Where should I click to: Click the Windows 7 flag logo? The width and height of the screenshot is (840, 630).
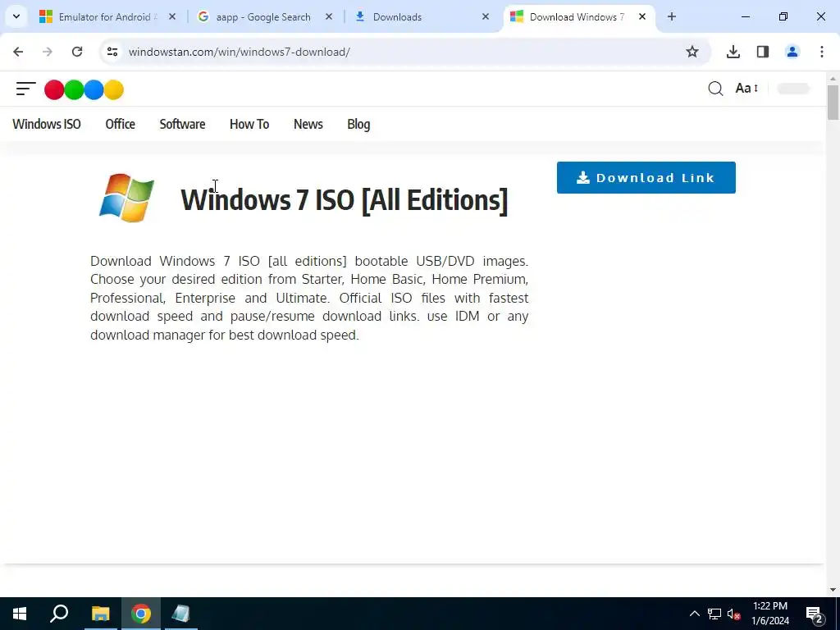126,197
